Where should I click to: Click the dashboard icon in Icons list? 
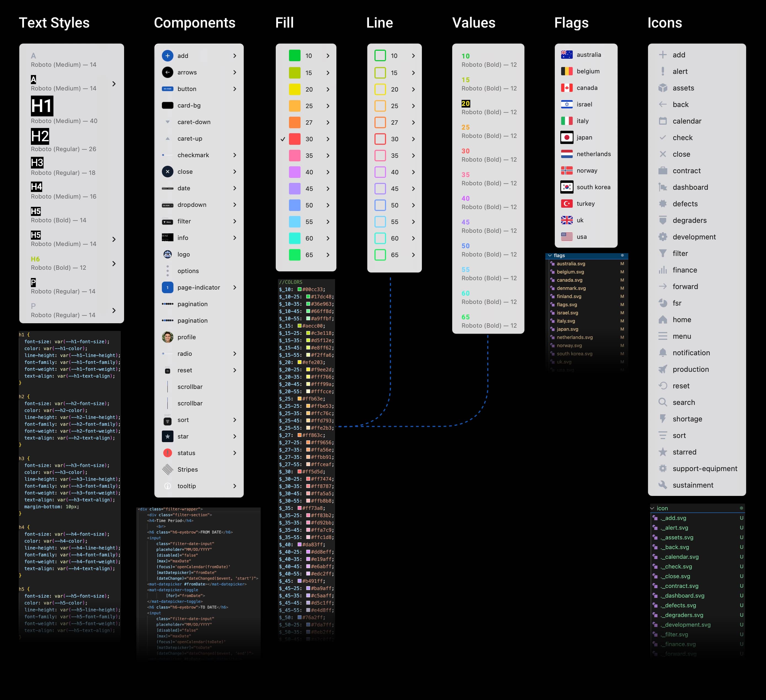[x=663, y=187]
